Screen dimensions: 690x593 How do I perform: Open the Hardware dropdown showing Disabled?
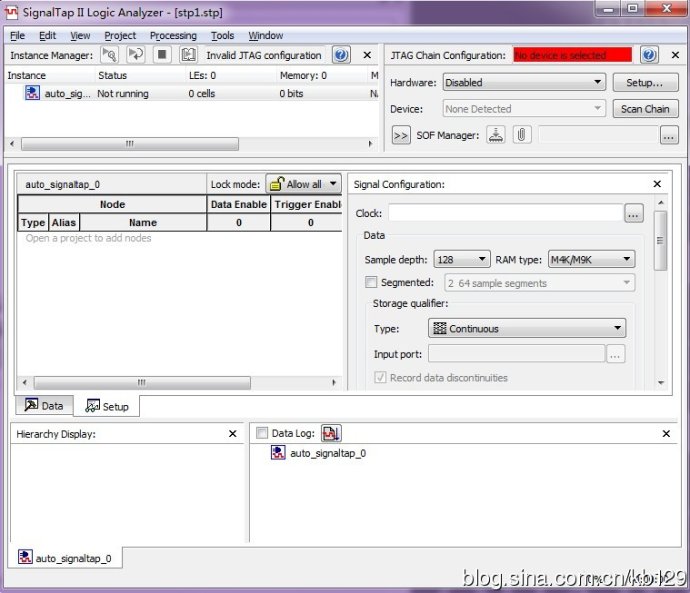[524, 82]
